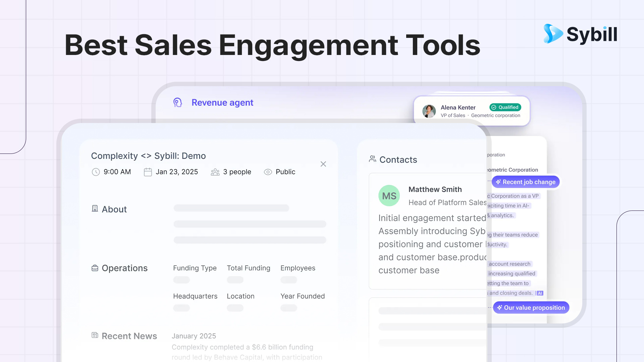Image resolution: width=644 pixels, height=362 pixels.
Task: Click the Funding Type label
Action: coord(195,268)
